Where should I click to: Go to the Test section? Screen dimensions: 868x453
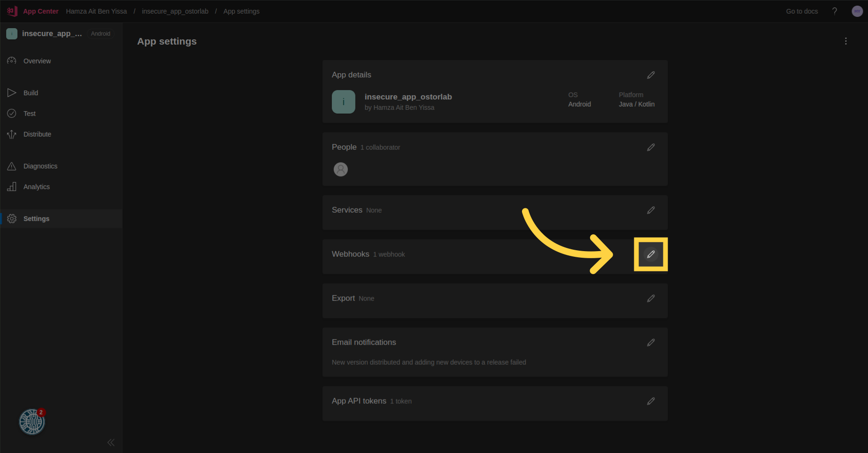pyautogui.click(x=61, y=114)
